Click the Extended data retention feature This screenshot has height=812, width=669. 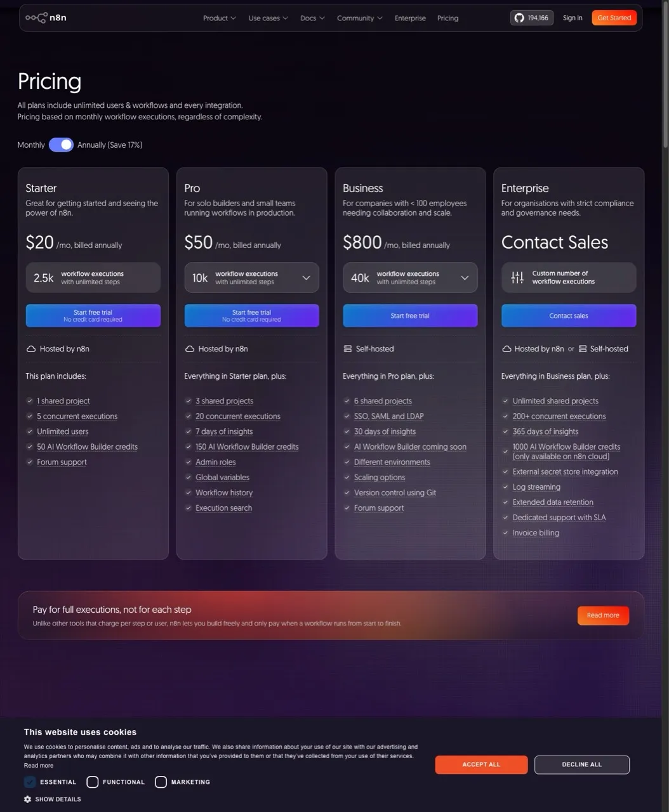pyautogui.click(x=553, y=502)
